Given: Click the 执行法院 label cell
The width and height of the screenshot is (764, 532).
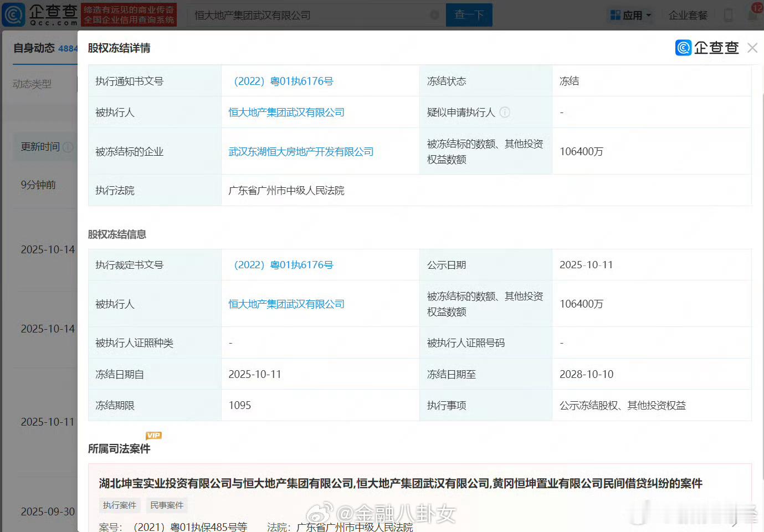Looking at the screenshot, I should pyautogui.click(x=155, y=190).
